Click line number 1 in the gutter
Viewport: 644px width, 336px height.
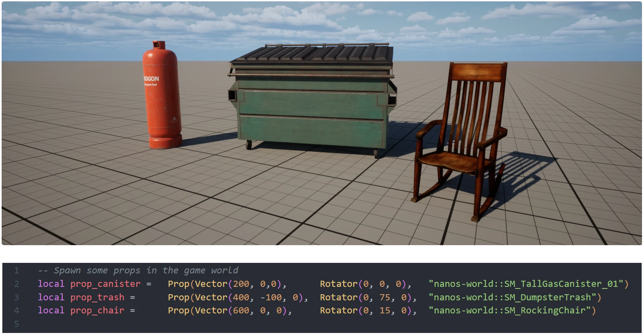[x=17, y=271]
